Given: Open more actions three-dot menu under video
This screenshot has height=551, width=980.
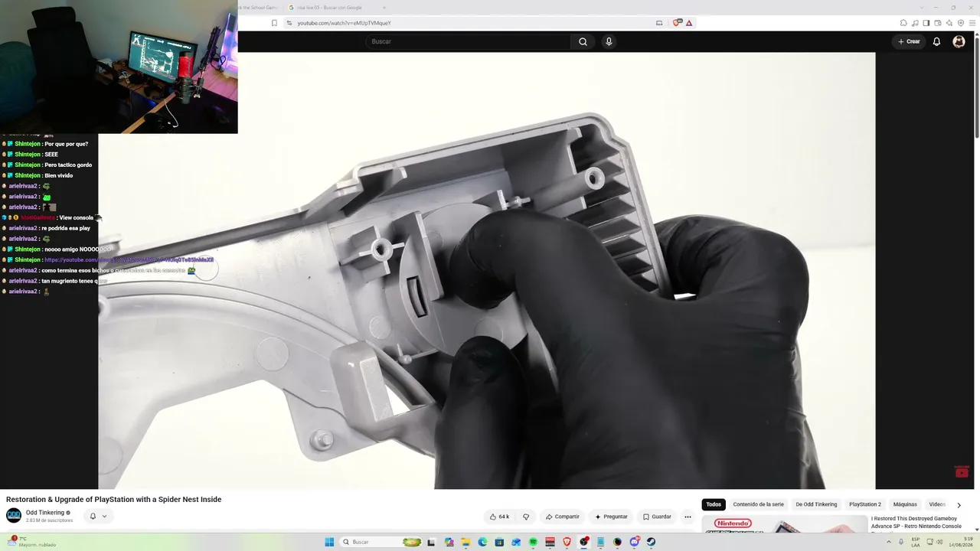Looking at the screenshot, I should 688,517.
